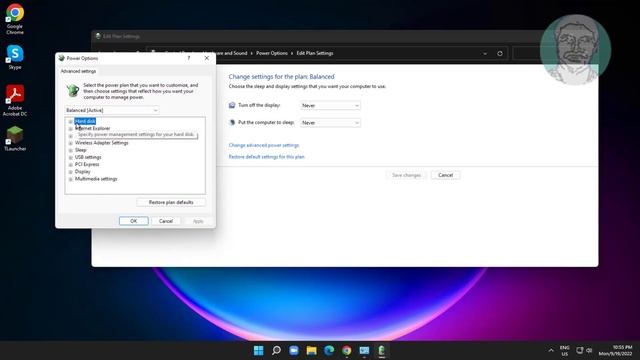
Task: Expand the Internet Explorer node
Action: tap(71, 129)
